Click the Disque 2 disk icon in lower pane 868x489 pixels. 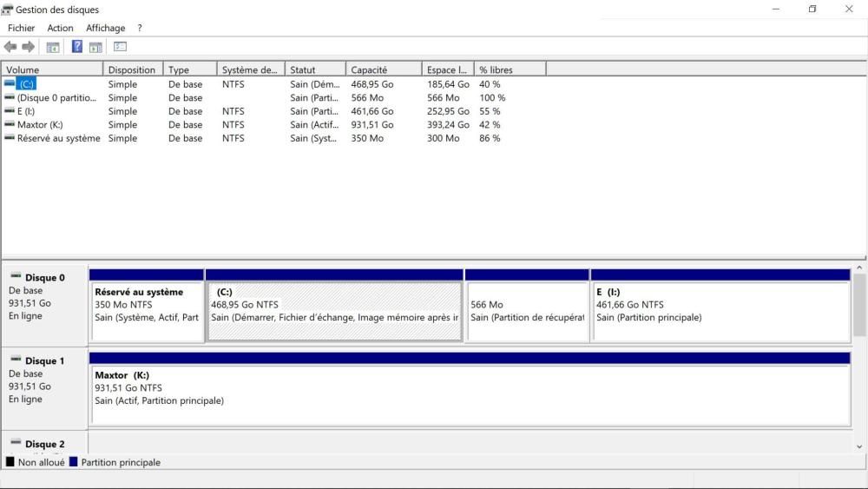[x=16, y=442]
